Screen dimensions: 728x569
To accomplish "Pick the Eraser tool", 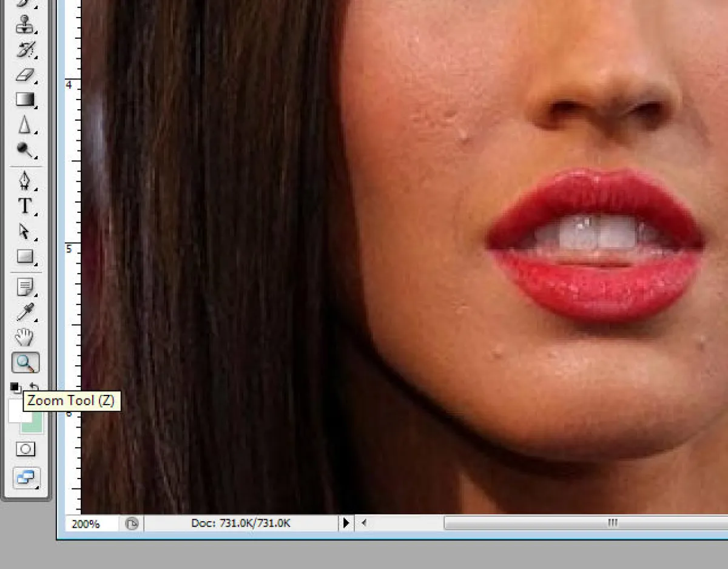I will 24,76.
